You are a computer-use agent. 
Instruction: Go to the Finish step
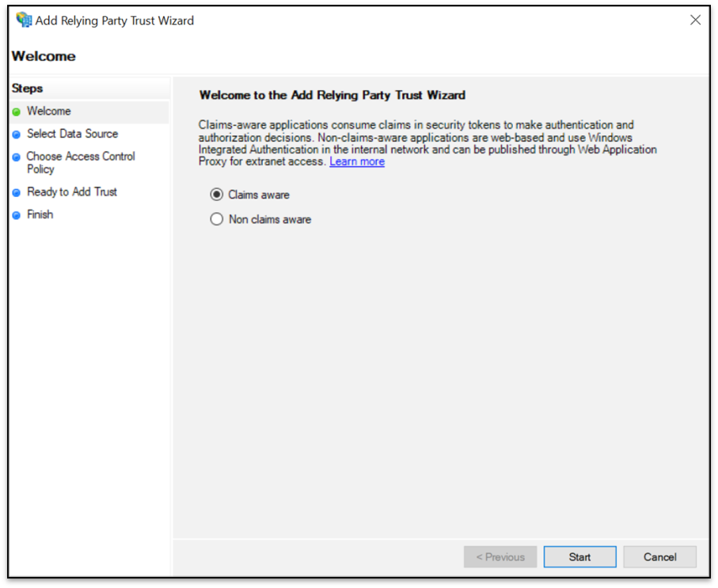(x=41, y=214)
